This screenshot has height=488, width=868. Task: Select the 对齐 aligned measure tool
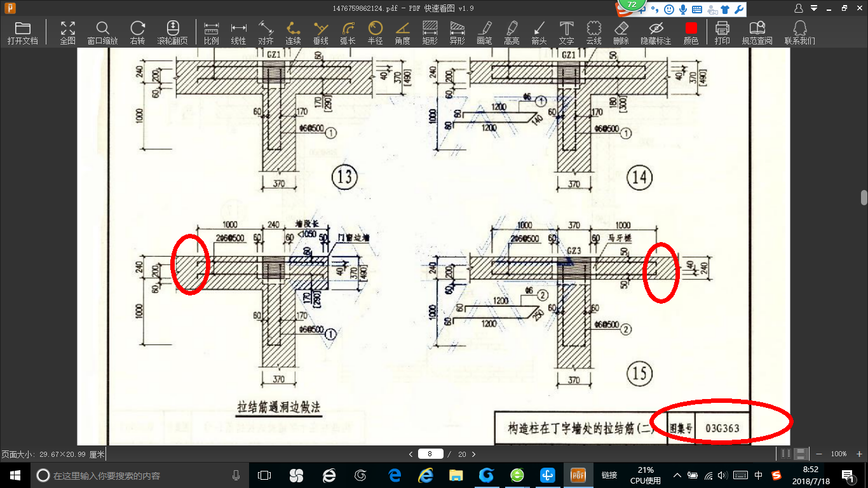(x=266, y=32)
